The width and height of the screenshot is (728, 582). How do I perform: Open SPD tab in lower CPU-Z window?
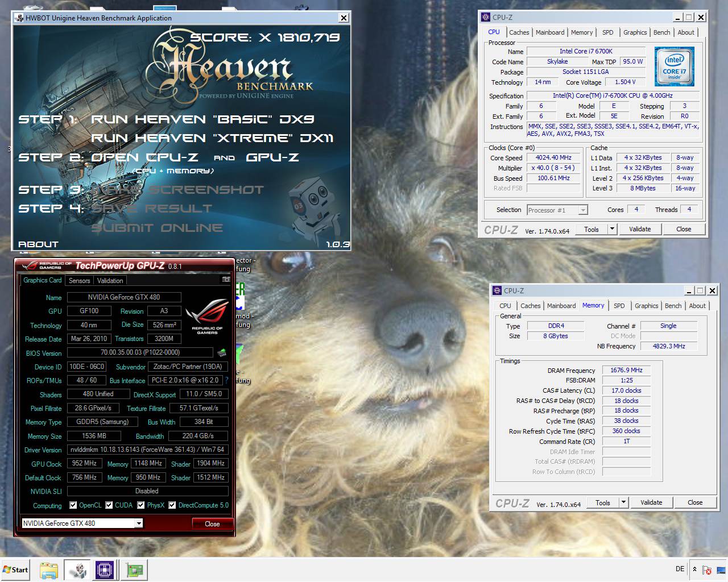619,306
